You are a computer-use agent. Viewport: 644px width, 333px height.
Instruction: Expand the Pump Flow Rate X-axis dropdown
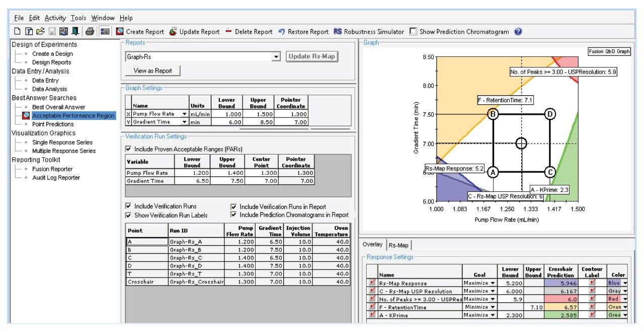[x=185, y=114]
